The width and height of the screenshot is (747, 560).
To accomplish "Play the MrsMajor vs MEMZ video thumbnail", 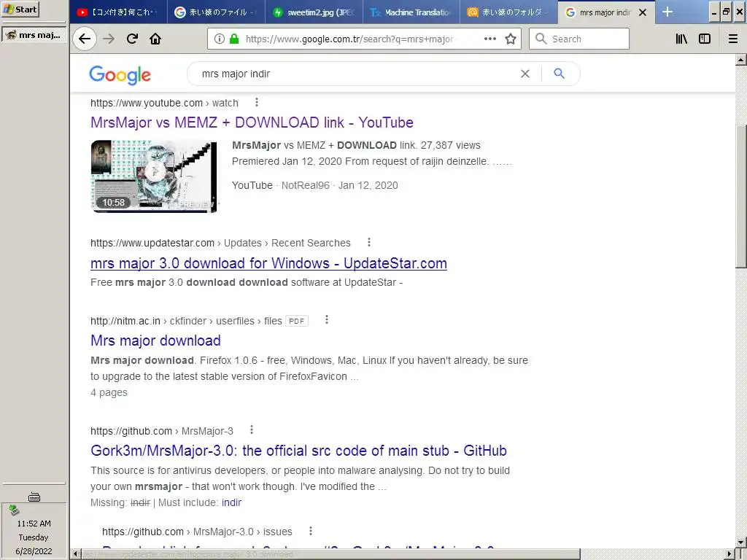I will tap(155, 176).
